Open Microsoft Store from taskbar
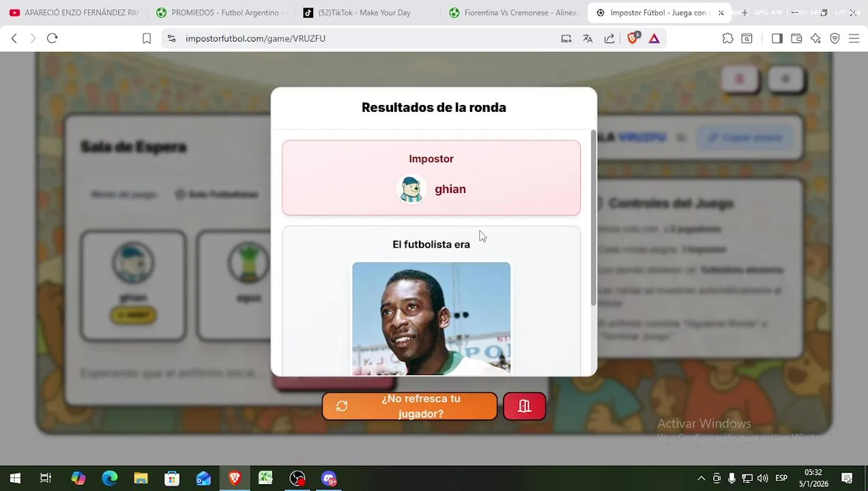This screenshot has width=868, height=491. (172, 479)
